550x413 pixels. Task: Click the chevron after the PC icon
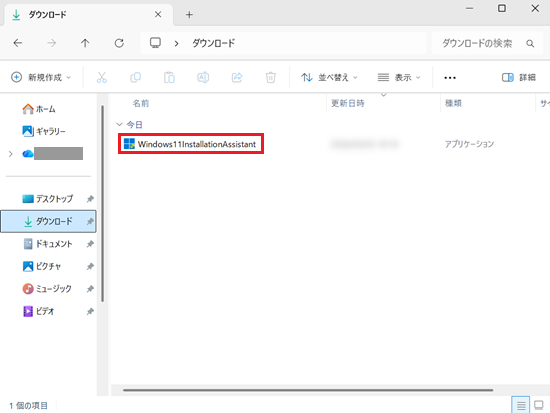[176, 44]
